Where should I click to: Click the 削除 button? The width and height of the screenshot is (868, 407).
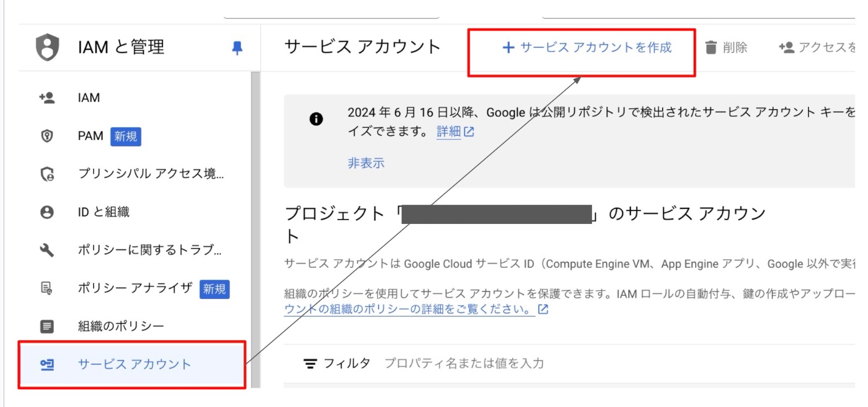coord(727,47)
